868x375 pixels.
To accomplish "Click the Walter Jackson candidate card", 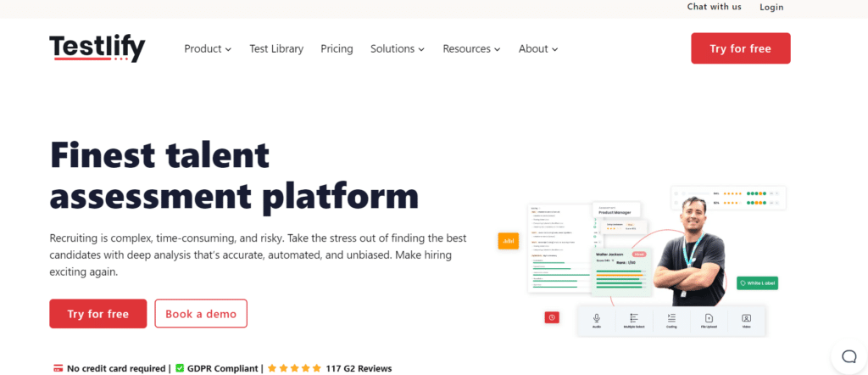I will (620, 271).
